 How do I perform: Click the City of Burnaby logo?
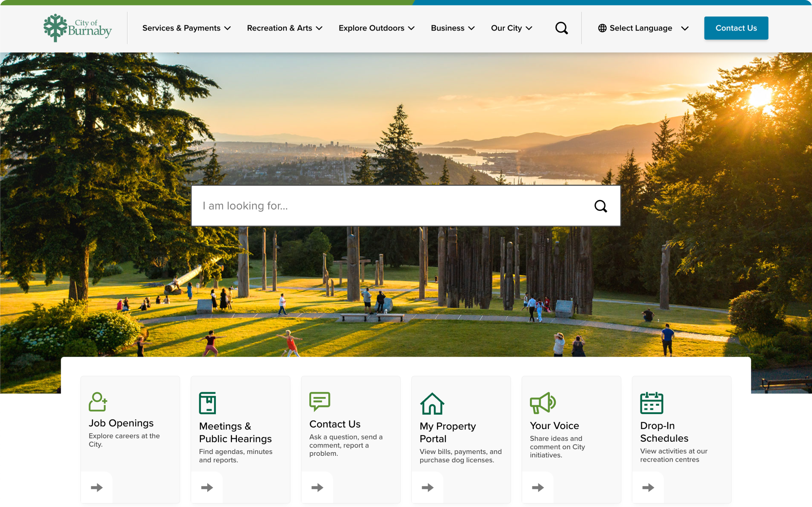(77, 28)
